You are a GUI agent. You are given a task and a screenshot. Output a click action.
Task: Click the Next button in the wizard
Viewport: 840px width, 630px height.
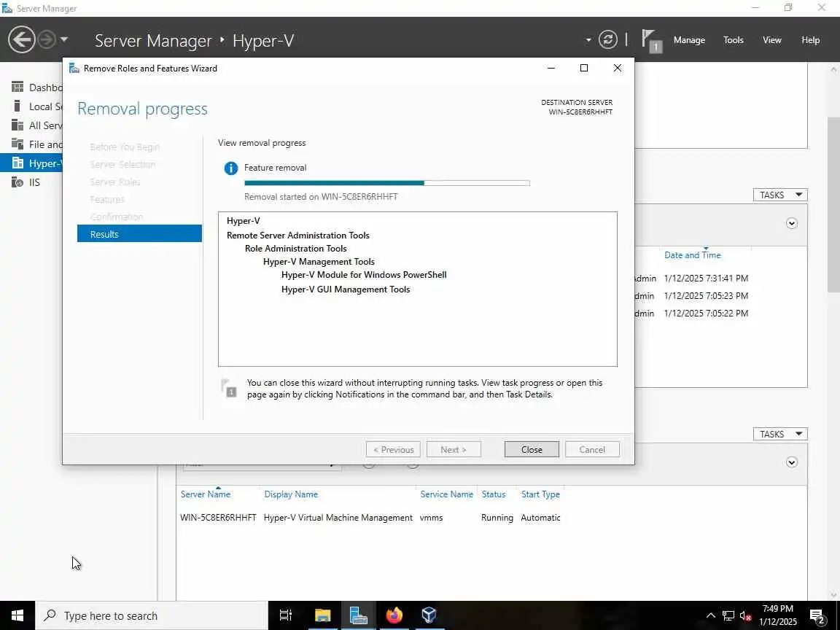[454, 449]
